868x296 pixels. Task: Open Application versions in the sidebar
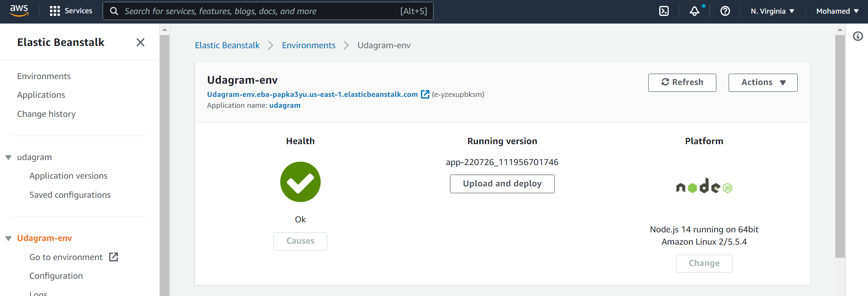click(69, 176)
